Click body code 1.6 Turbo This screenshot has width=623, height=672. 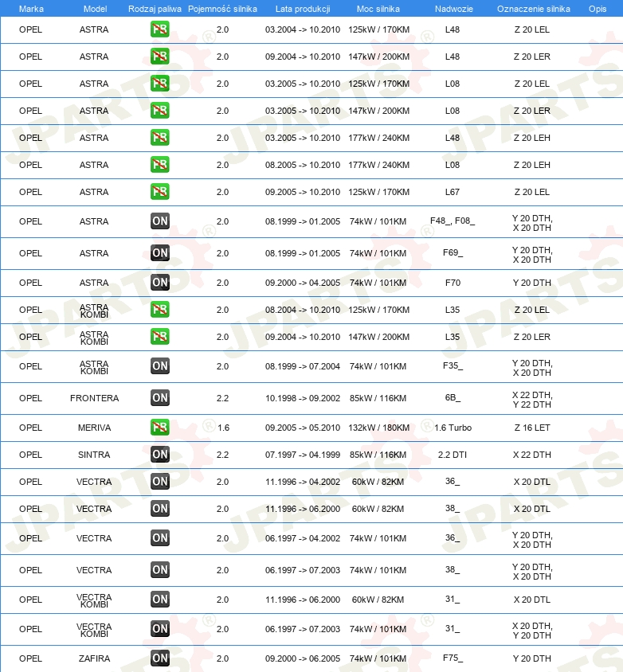pyautogui.click(x=453, y=428)
